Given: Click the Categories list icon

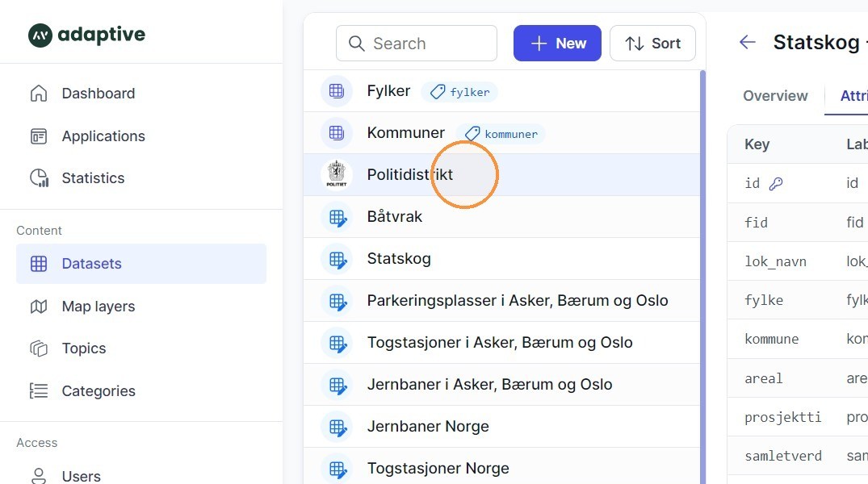Looking at the screenshot, I should point(39,391).
